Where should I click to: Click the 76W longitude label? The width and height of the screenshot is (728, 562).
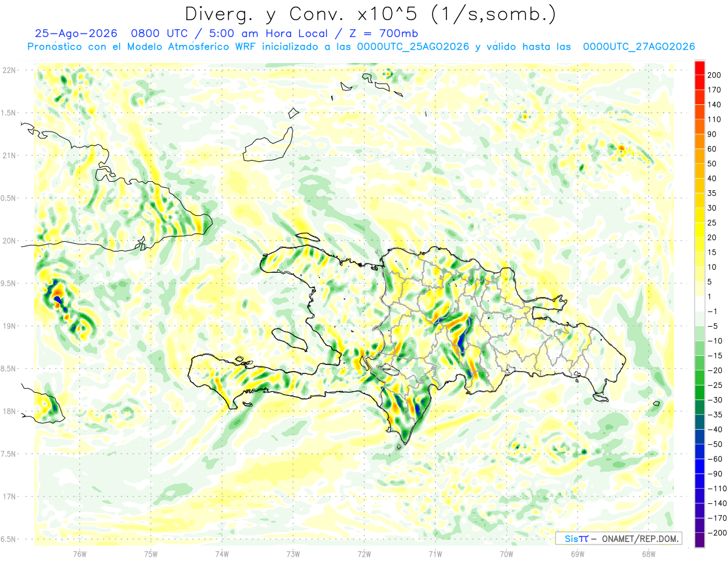pyautogui.click(x=79, y=554)
